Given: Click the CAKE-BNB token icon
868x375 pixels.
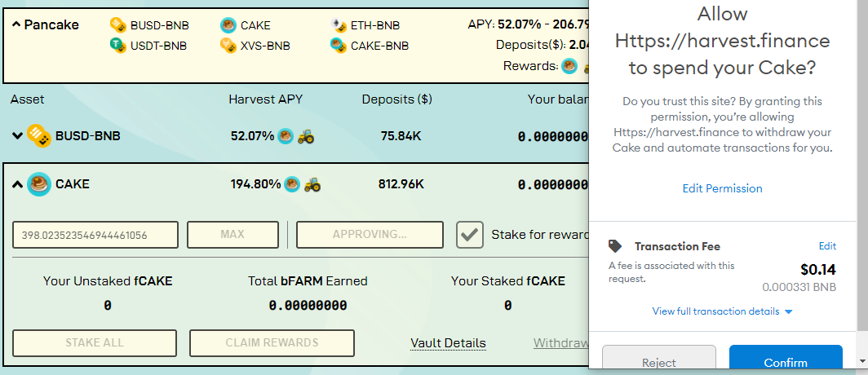Looking at the screenshot, I should tap(339, 46).
